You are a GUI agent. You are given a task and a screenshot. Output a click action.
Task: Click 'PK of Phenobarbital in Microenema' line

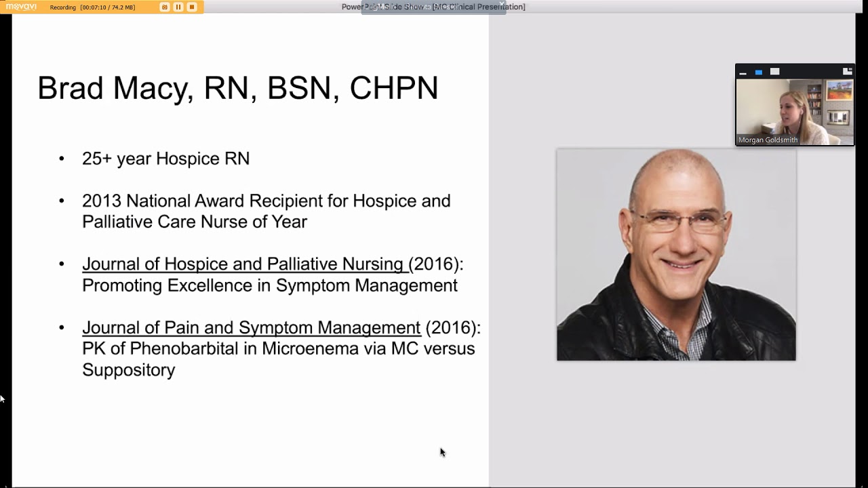point(279,349)
